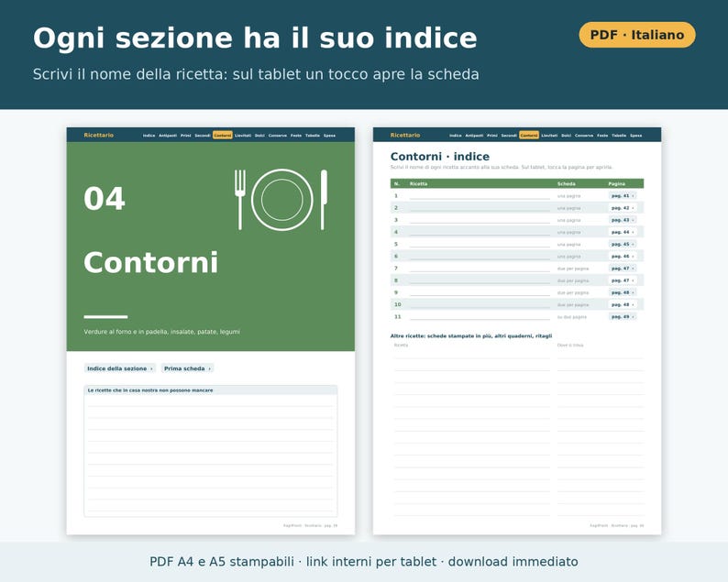Click the 'Scheda' column header
This screenshot has height=582, width=728.
tap(566, 184)
